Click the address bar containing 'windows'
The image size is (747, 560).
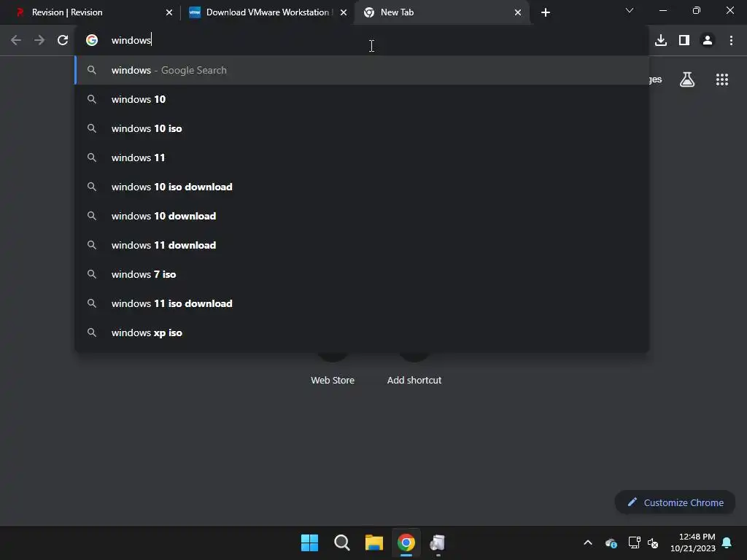362,40
